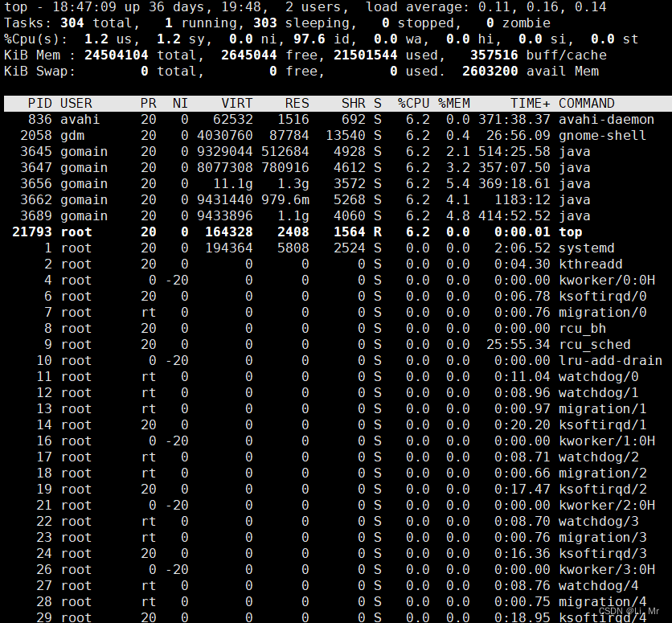The width and height of the screenshot is (672, 623).
Task: Select the kthreadd process row
Action: 322,264
